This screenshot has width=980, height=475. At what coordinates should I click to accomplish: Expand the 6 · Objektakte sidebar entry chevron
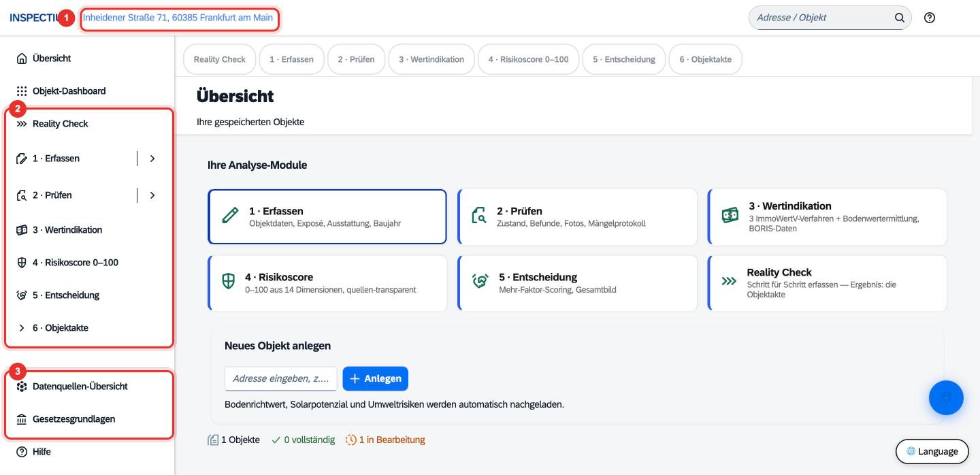pyautogui.click(x=22, y=328)
